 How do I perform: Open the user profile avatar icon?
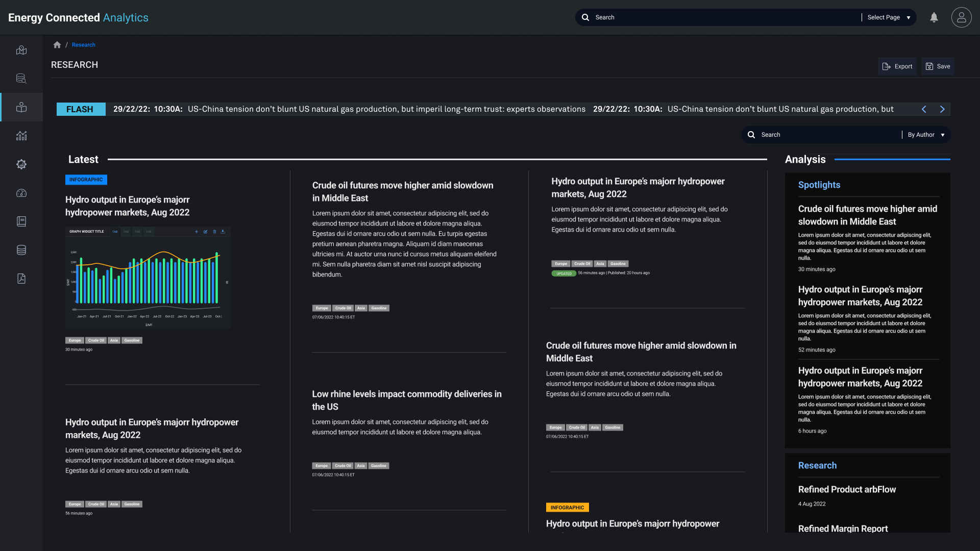961,17
